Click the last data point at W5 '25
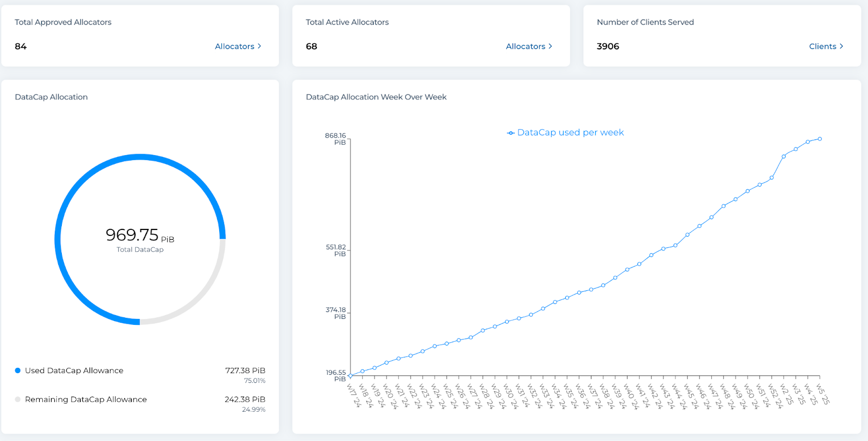 [820, 139]
